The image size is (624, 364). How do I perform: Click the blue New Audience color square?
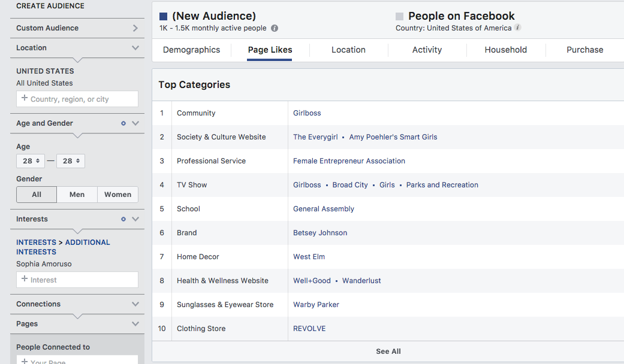tap(163, 16)
